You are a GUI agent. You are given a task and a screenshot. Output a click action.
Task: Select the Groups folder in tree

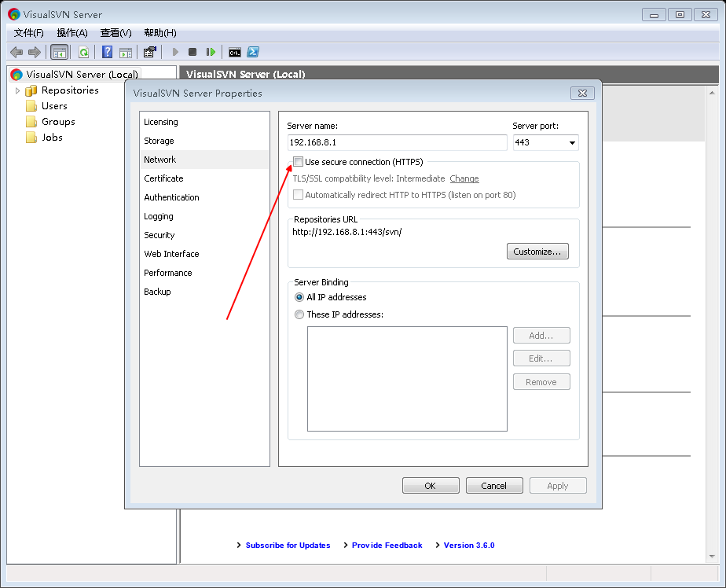click(x=58, y=122)
